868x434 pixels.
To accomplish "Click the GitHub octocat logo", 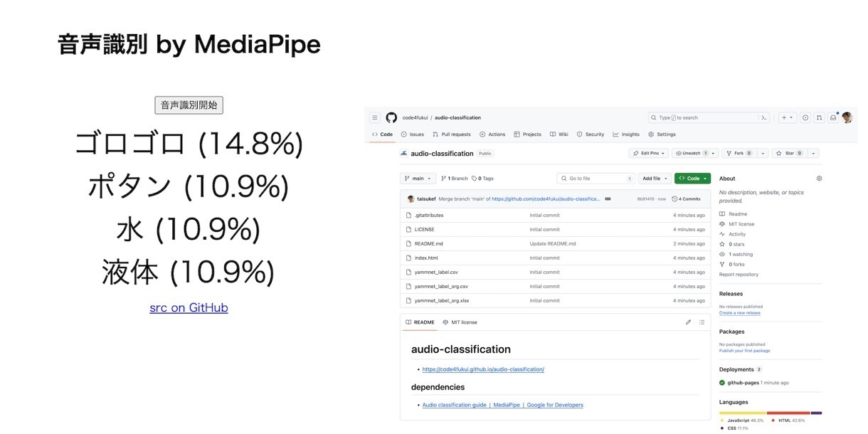I will tap(391, 117).
